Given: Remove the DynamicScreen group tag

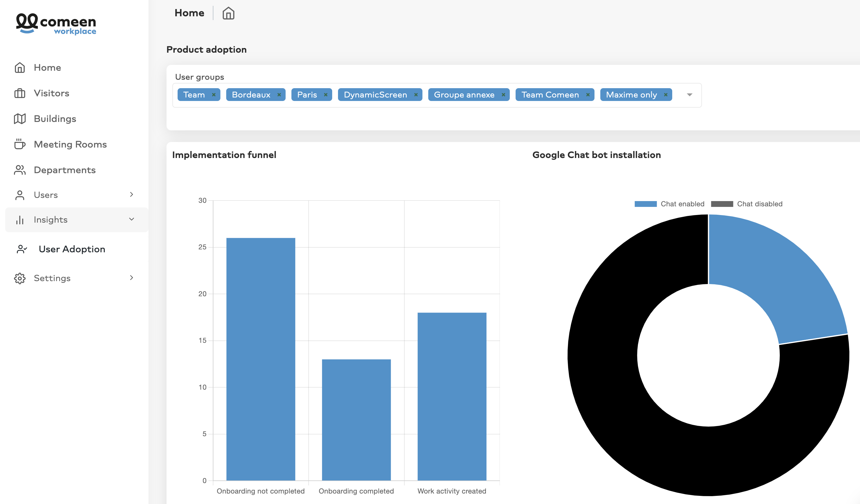Looking at the screenshot, I should [416, 95].
